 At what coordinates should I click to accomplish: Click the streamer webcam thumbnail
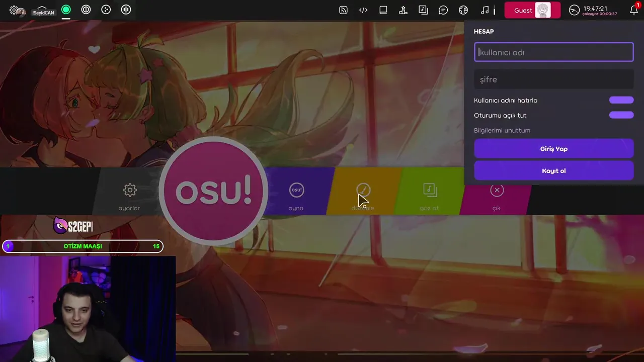pos(88,309)
